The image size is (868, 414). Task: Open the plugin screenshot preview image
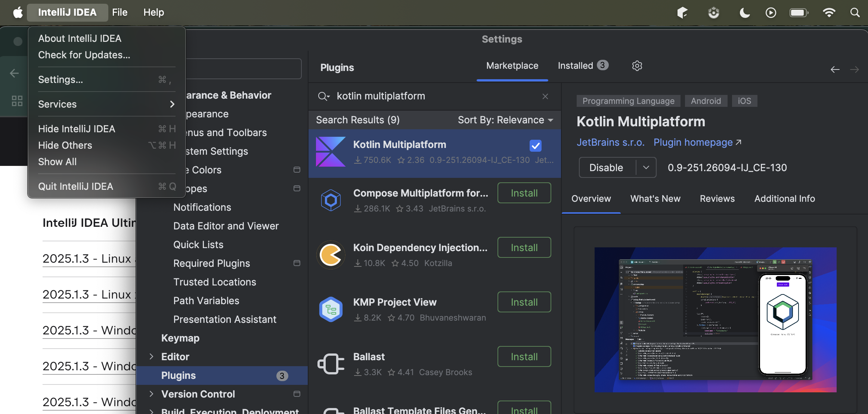click(715, 319)
